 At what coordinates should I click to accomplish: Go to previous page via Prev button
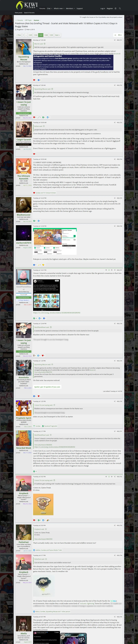(x=18, y=35)
